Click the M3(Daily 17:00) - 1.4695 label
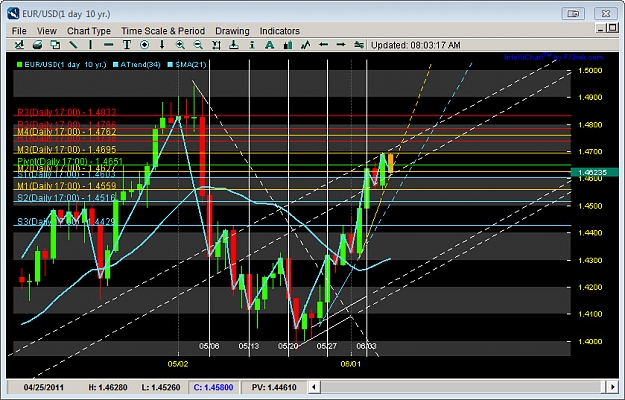 [x=67, y=150]
